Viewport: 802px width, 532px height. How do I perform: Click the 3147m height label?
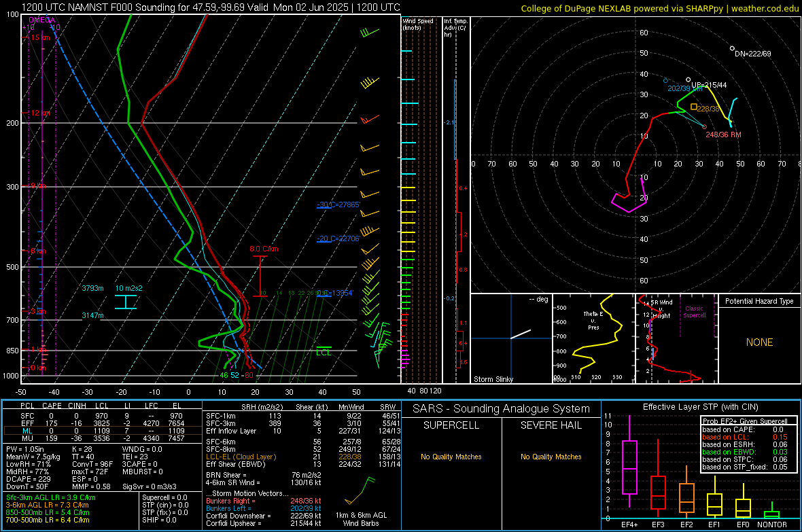(92, 316)
